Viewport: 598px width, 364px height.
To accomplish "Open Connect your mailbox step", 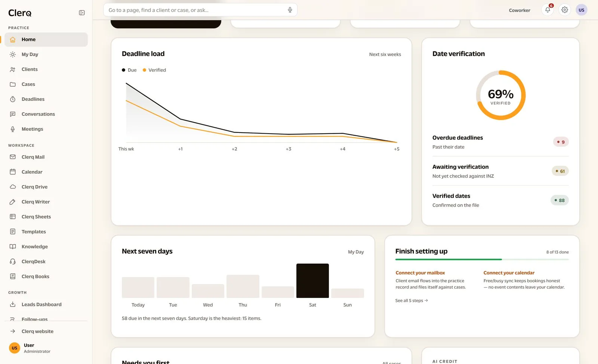I will click(431, 280).
